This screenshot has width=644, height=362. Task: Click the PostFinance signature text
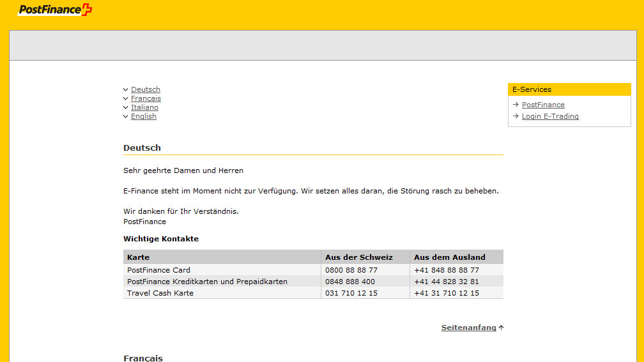click(144, 222)
